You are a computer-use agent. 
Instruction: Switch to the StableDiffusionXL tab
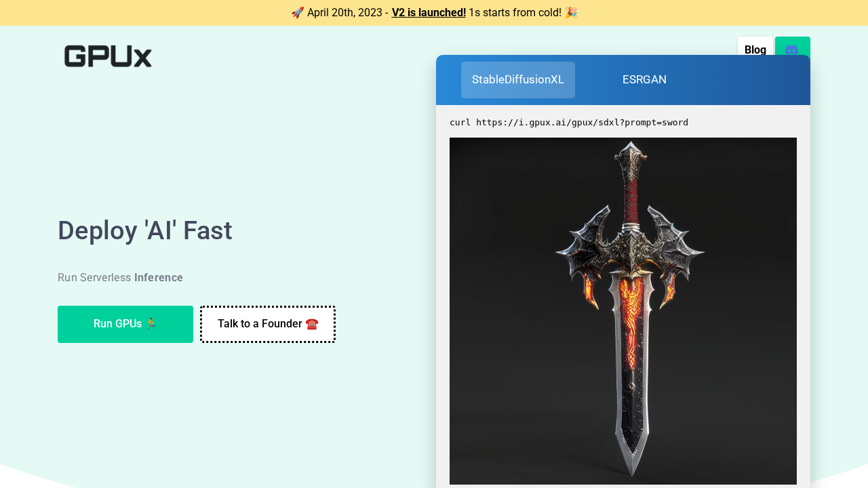pos(518,80)
